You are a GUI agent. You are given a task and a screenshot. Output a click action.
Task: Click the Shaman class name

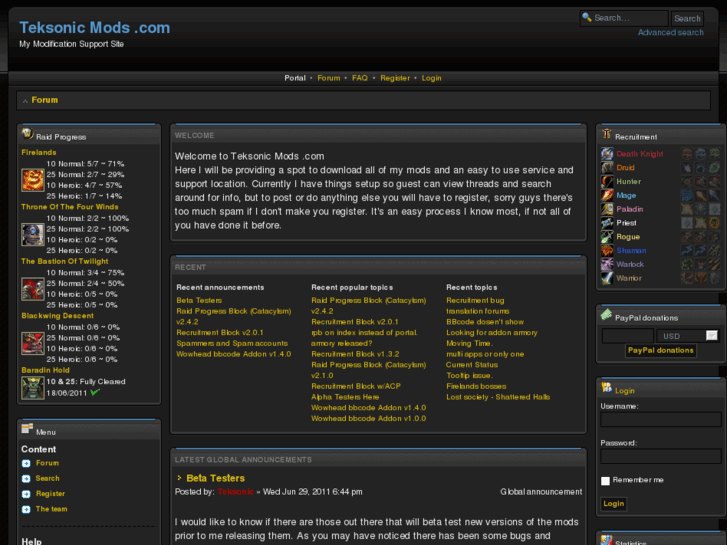click(x=631, y=250)
